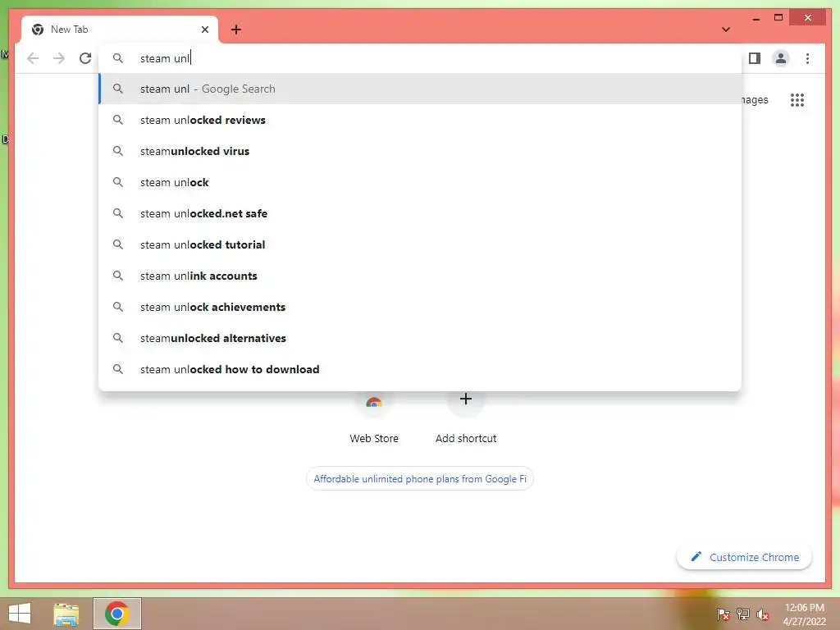
Task: Choose 'steam unlock achievements' suggestion
Action: pos(420,307)
